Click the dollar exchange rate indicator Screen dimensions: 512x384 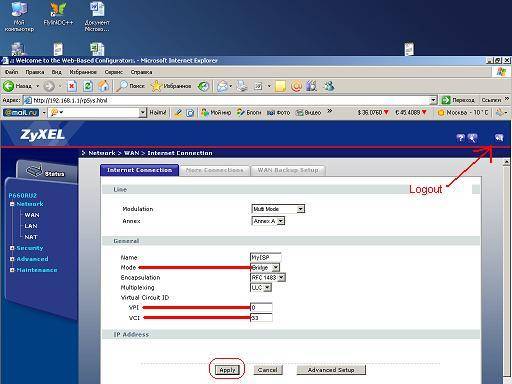(x=373, y=113)
